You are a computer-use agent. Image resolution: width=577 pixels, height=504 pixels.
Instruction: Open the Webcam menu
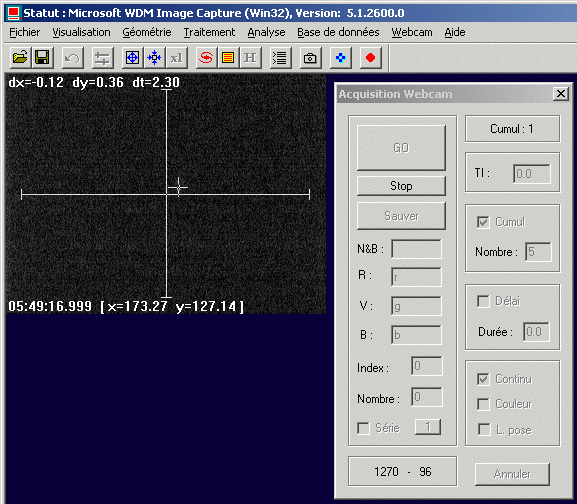(x=412, y=32)
